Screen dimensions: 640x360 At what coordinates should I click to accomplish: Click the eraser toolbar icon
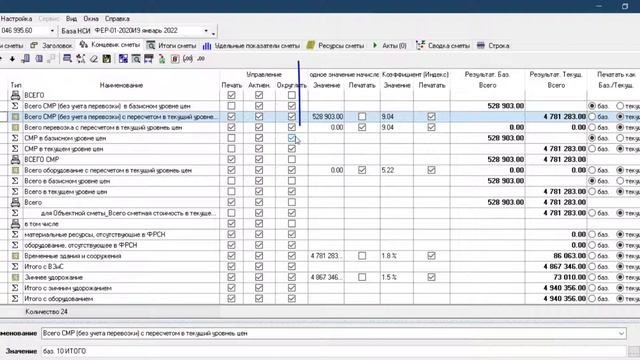pyautogui.click(x=94, y=59)
